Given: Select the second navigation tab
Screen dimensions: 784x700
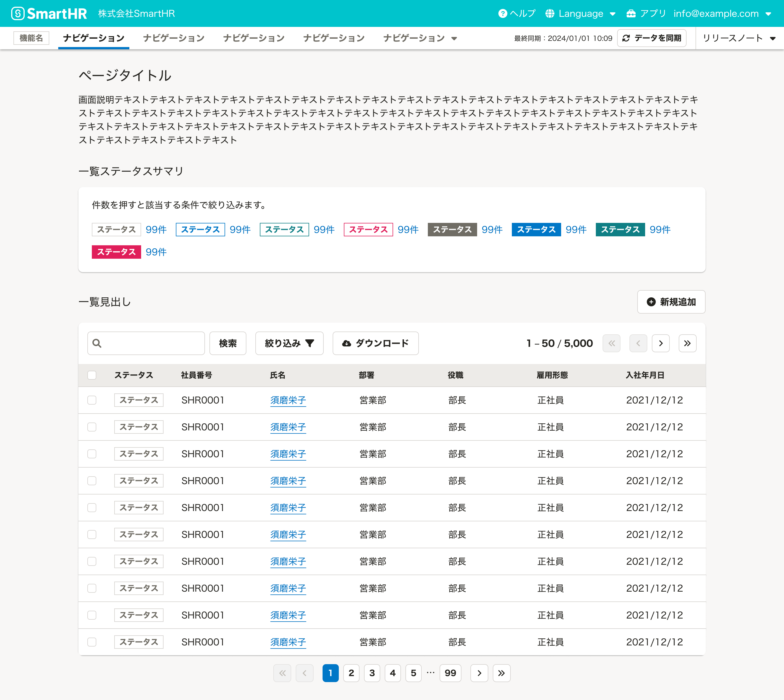Looking at the screenshot, I should click(x=174, y=38).
